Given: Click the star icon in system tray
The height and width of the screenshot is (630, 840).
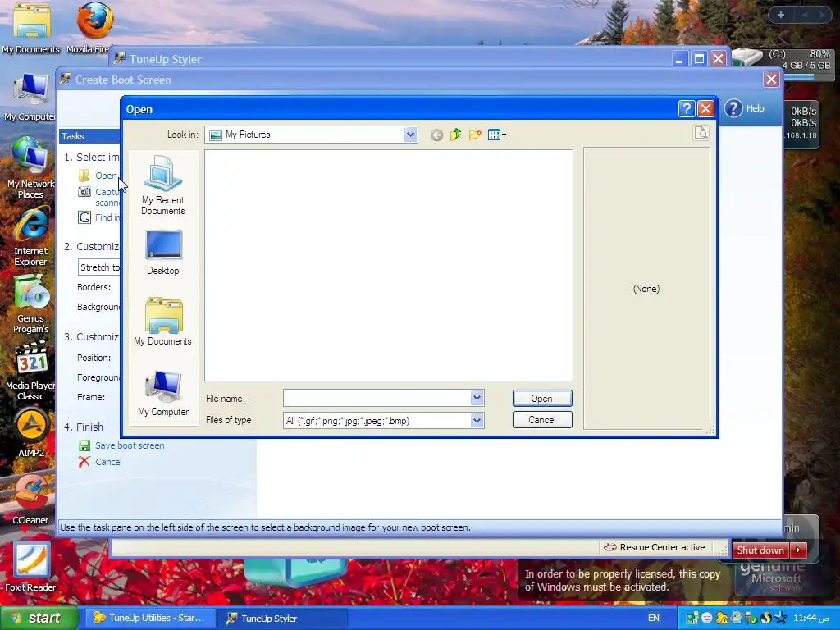Looking at the screenshot, I should coord(781,618).
